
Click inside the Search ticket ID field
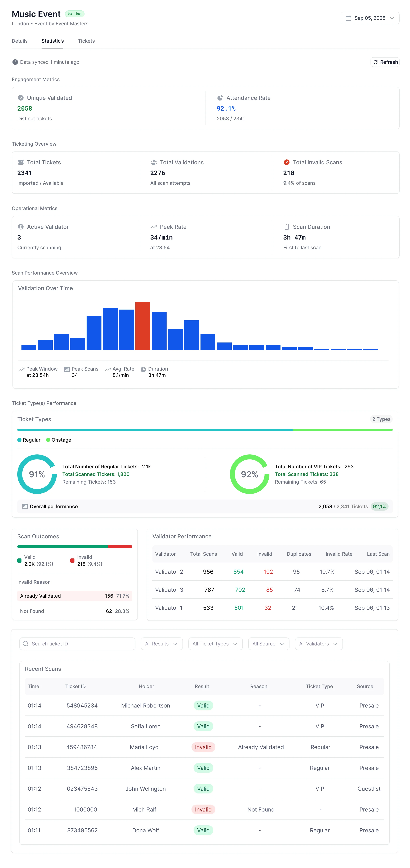77,644
